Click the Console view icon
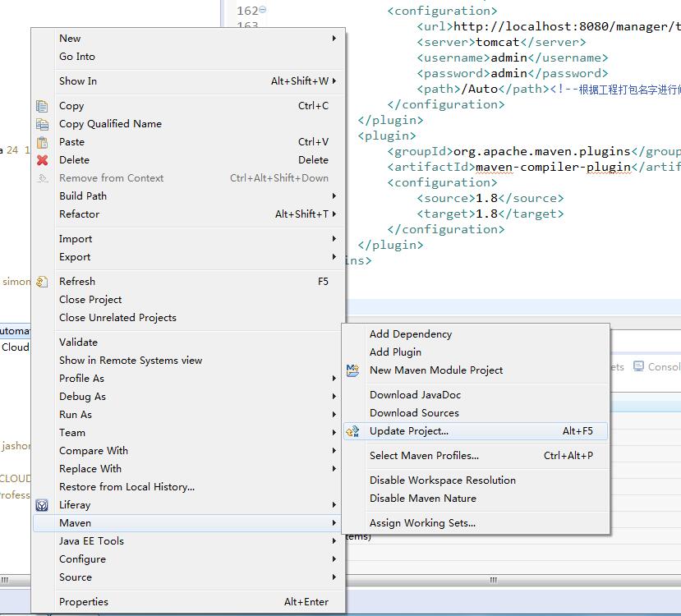This screenshot has height=616, width=681. 638,366
